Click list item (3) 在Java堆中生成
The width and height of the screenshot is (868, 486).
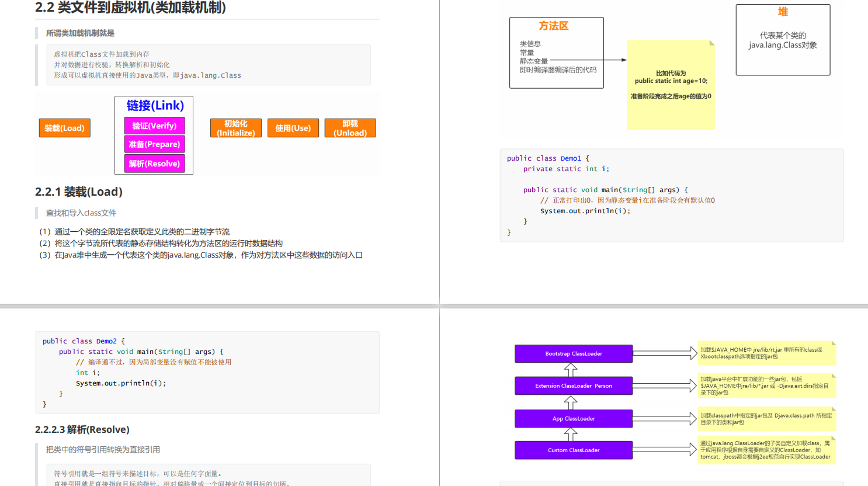click(201, 255)
